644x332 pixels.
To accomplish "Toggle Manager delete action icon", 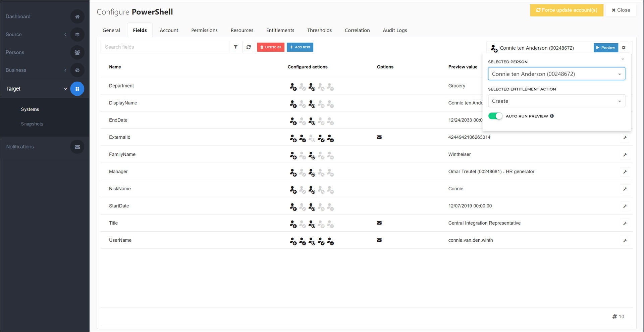I will [330, 173].
